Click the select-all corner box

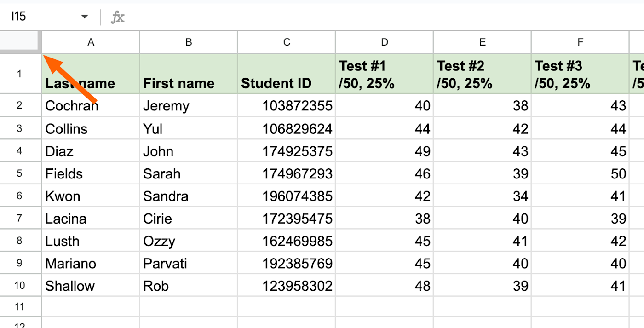[19, 42]
